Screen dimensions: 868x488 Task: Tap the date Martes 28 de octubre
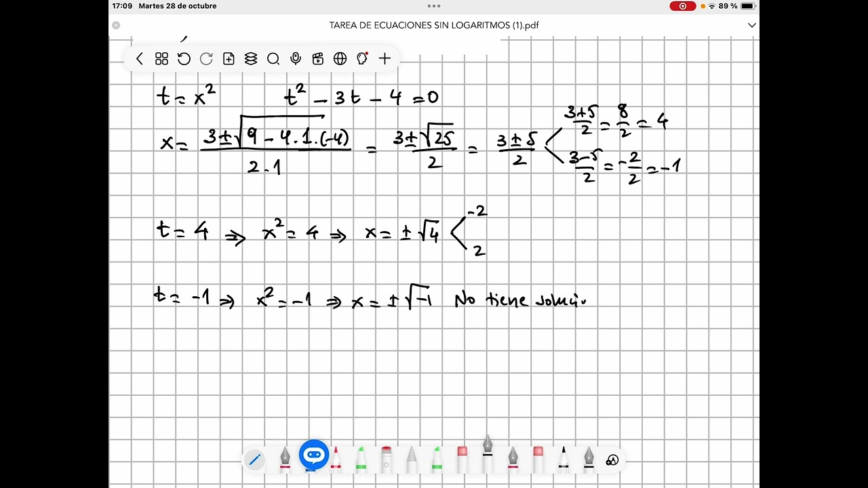[x=178, y=6]
